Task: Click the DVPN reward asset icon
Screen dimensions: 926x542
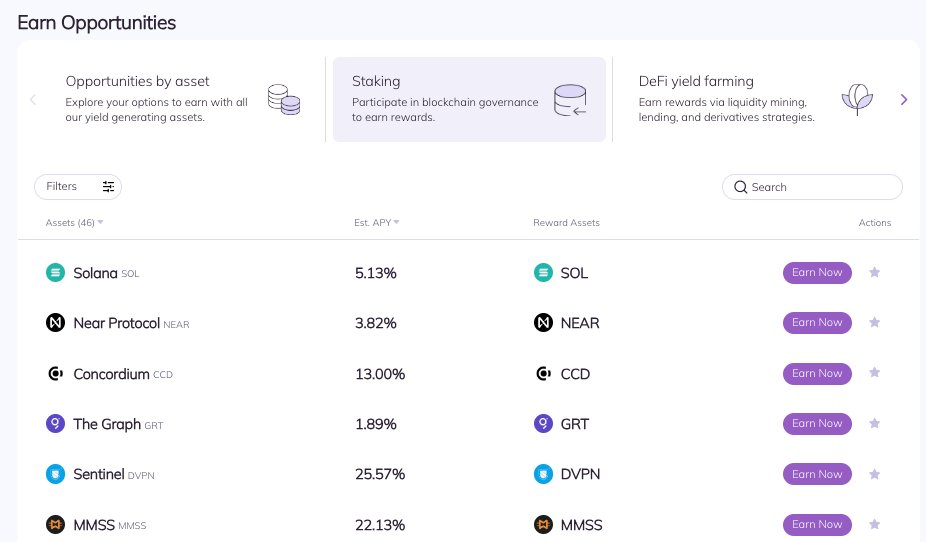Action: coord(543,474)
